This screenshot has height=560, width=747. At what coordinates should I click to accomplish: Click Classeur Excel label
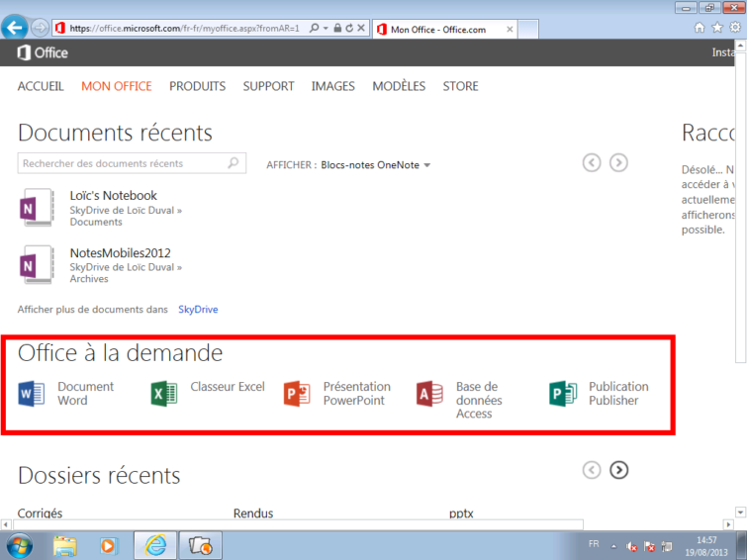coord(228,387)
